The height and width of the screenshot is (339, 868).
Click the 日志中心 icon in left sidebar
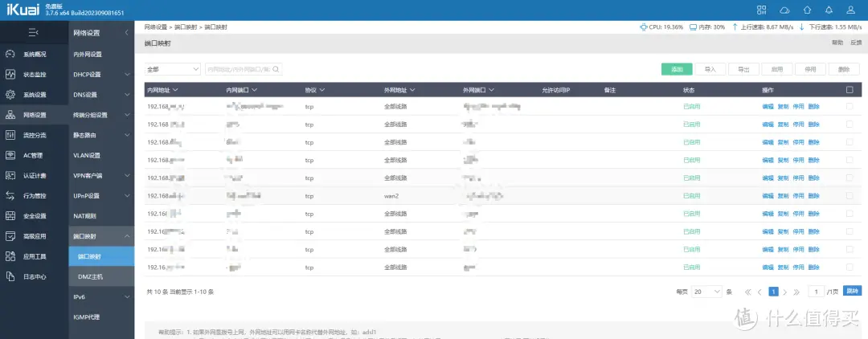point(10,277)
